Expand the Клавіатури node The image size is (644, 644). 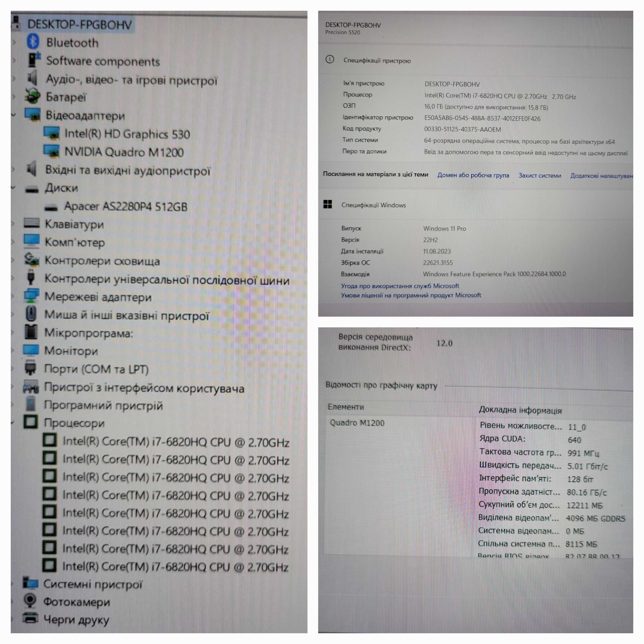[x=13, y=224]
